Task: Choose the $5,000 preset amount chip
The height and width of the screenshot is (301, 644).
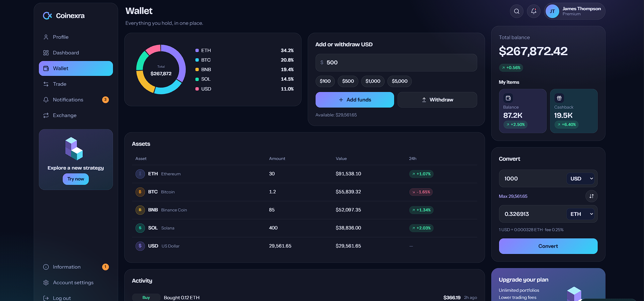Action: (x=400, y=81)
